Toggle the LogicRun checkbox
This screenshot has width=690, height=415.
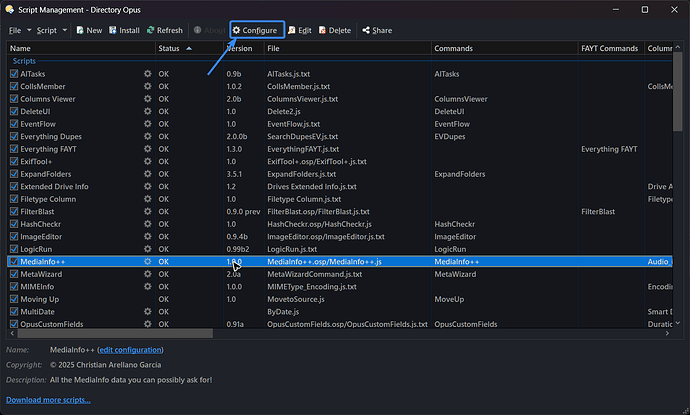click(14, 249)
